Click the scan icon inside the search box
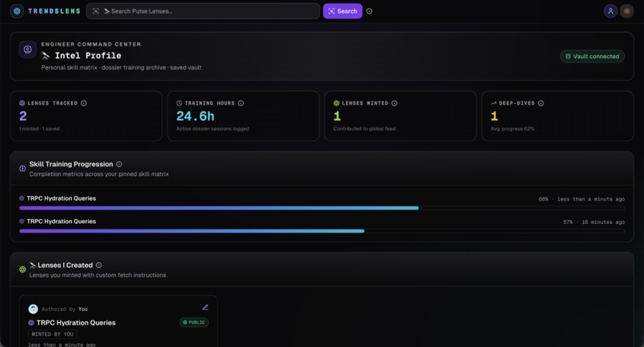 96,11
